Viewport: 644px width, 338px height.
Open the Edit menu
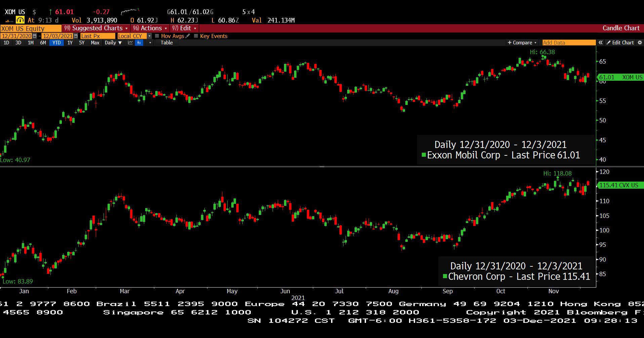(184, 28)
